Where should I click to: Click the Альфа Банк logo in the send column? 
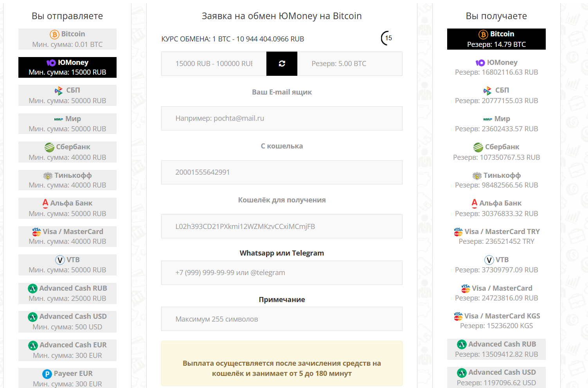tap(45, 203)
